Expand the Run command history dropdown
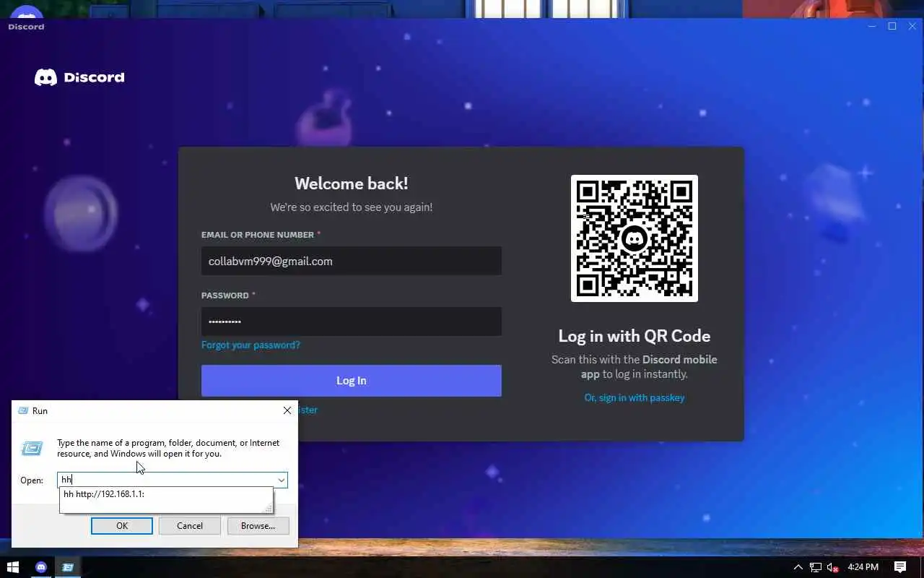The image size is (924, 578). pyautogui.click(x=282, y=480)
